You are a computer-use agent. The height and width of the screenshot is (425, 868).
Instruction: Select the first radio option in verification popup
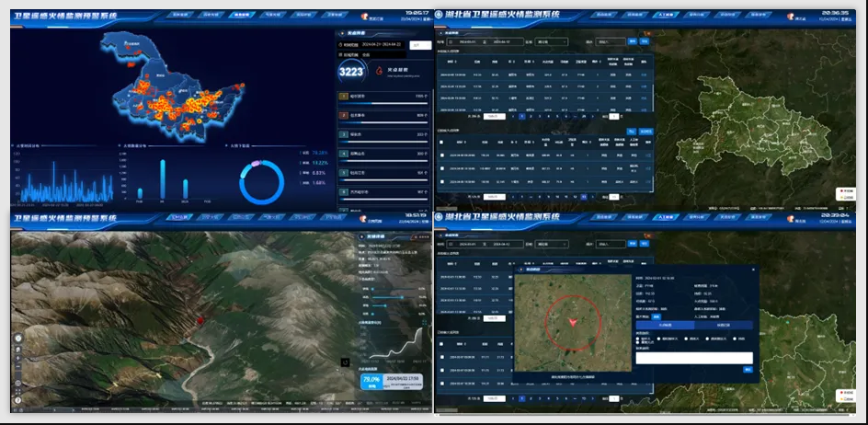click(x=638, y=339)
